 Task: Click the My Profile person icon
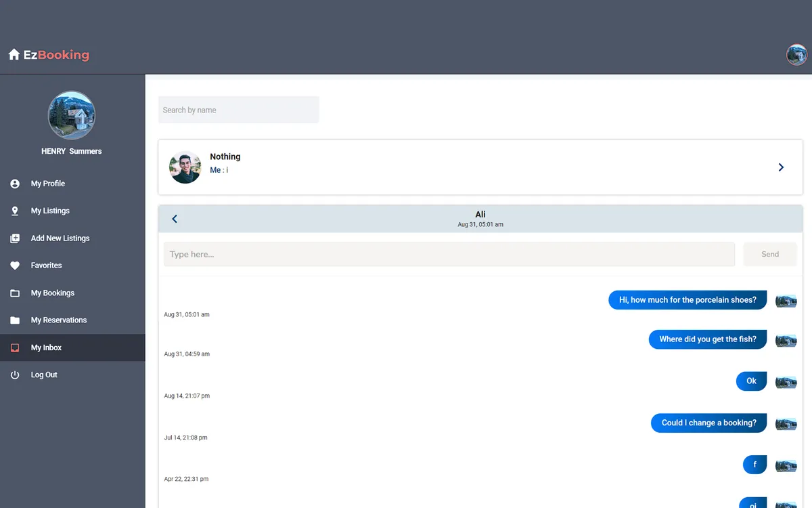pyautogui.click(x=15, y=184)
